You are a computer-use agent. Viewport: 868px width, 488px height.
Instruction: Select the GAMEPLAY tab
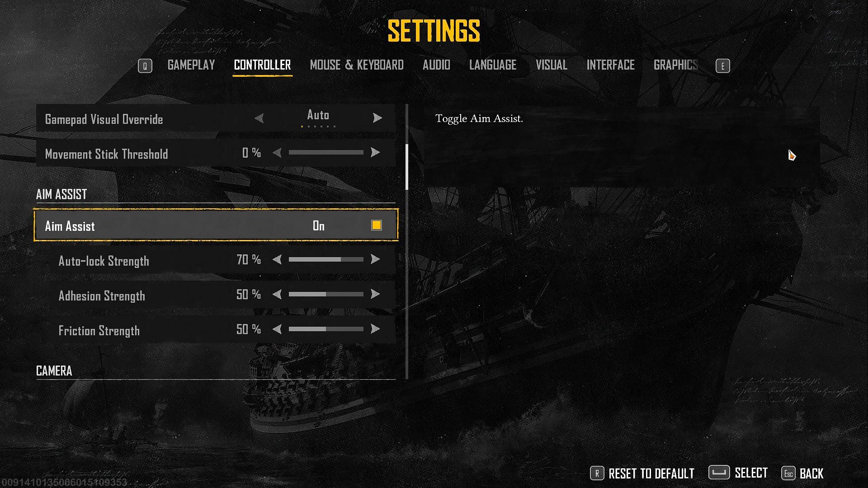(191, 65)
